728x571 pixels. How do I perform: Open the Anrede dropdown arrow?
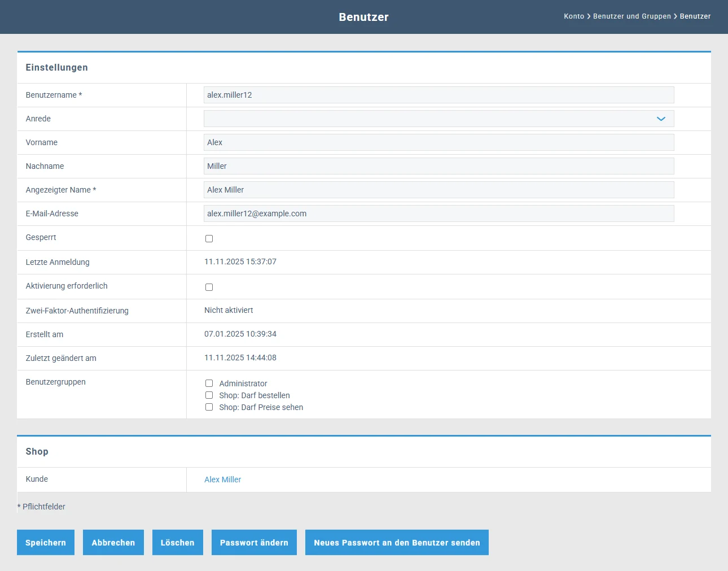(x=661, y=119)
